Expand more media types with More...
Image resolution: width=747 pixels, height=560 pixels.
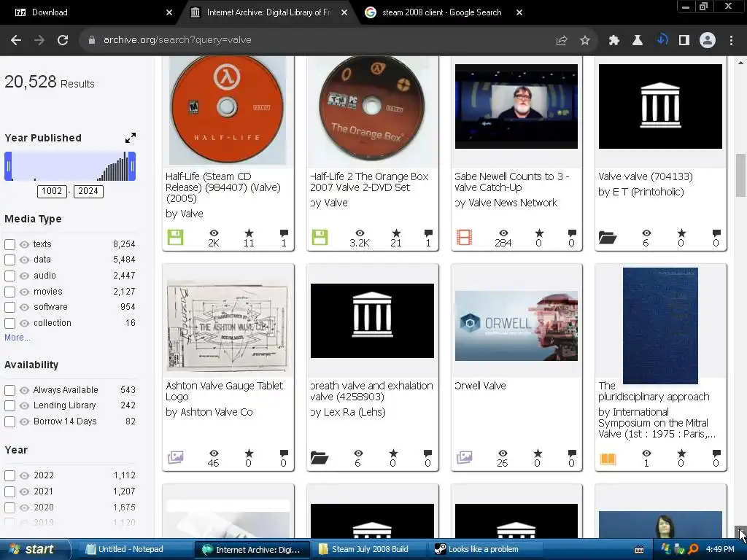click(18, 338)
